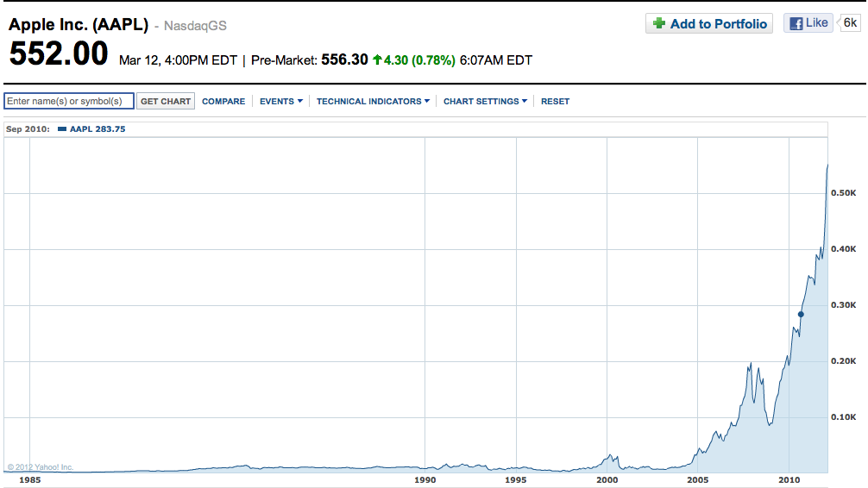The height and width of the screenshot is (488, 868).
Task: Focus the Enter name(s) or symbol(s) field
Action: (69, 101)
